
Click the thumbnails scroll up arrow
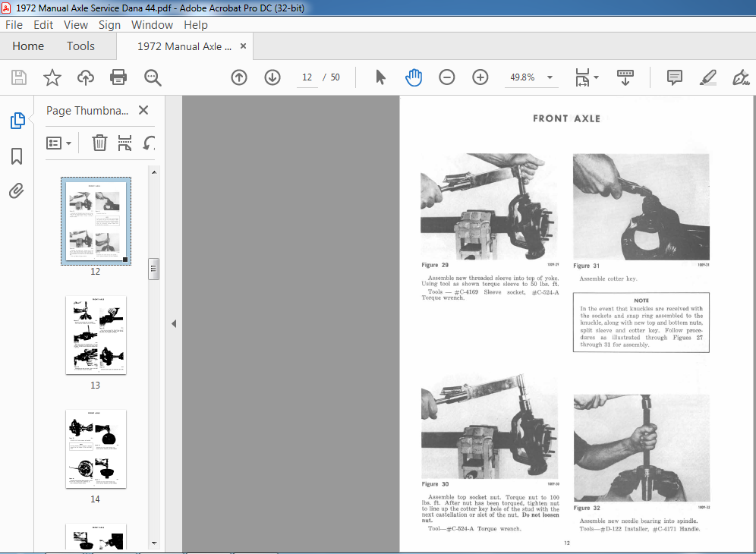pos(154,172)
